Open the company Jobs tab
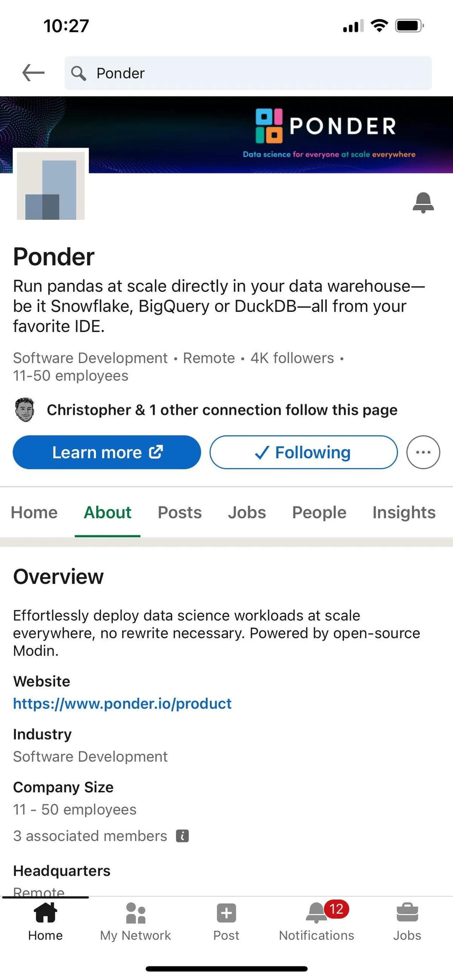This screenshot has height=980, width=453. coord(247,512)
